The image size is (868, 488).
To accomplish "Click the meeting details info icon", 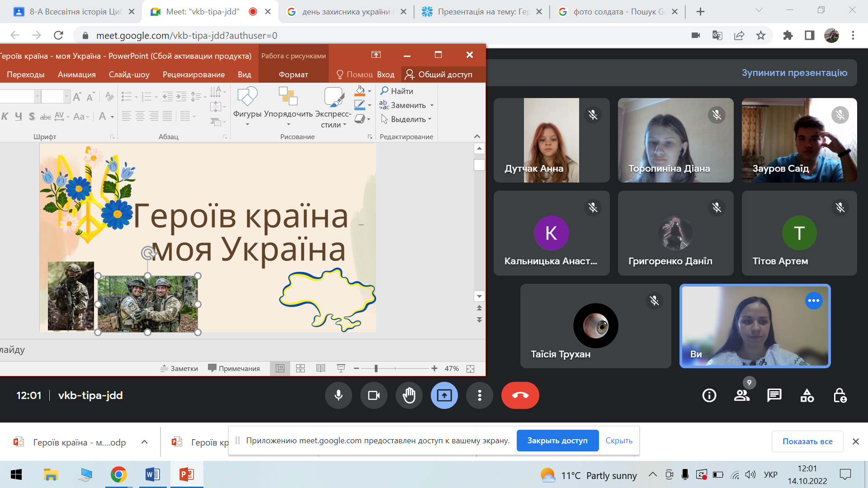I will (709, 395).
